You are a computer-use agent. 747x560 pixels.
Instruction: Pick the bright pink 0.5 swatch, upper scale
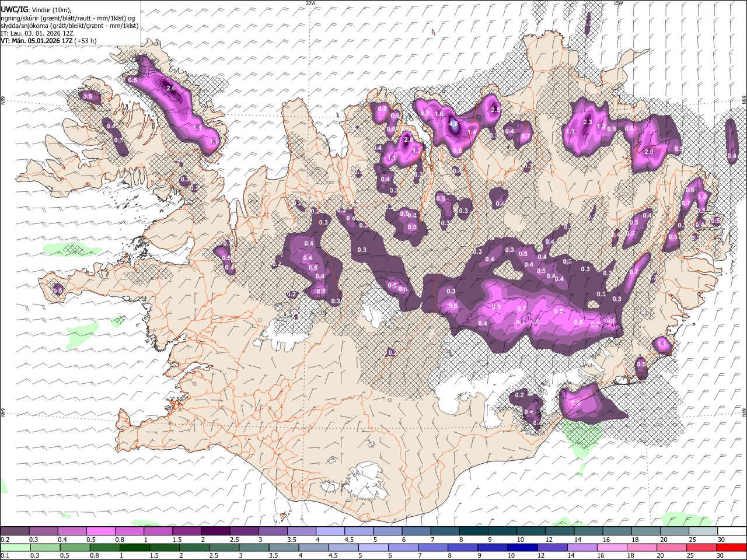[x=101, y=531]
